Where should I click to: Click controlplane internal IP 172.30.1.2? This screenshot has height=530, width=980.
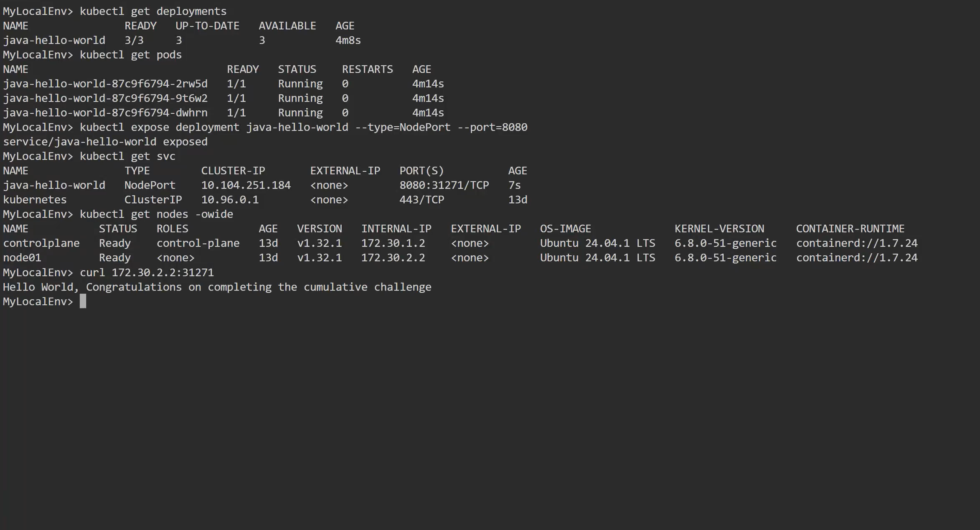point(393,243)
